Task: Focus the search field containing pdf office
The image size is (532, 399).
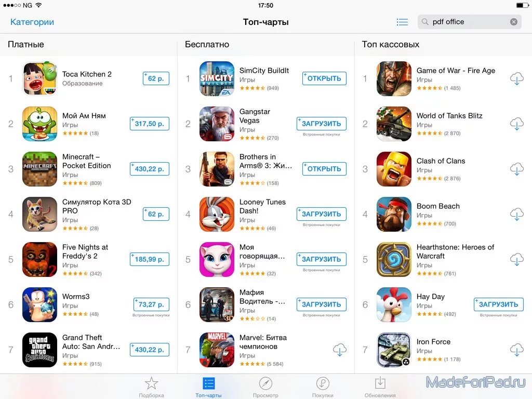Action: (470, 22)
